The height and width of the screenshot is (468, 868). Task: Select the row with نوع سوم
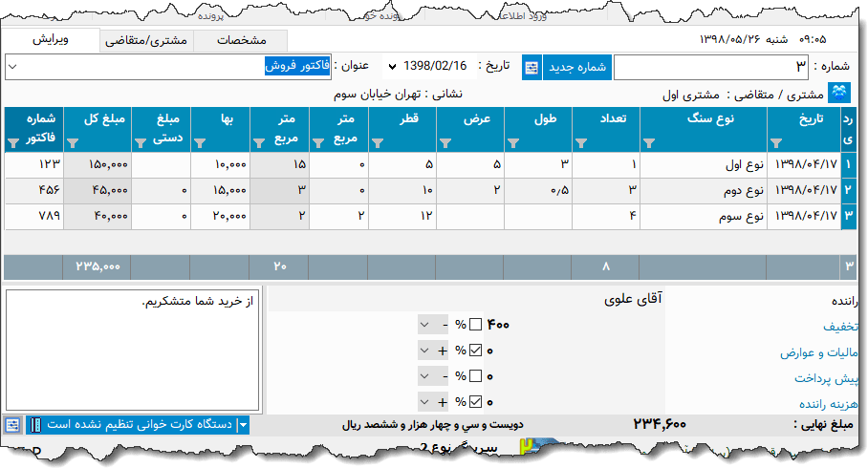(x=431, y=216)
